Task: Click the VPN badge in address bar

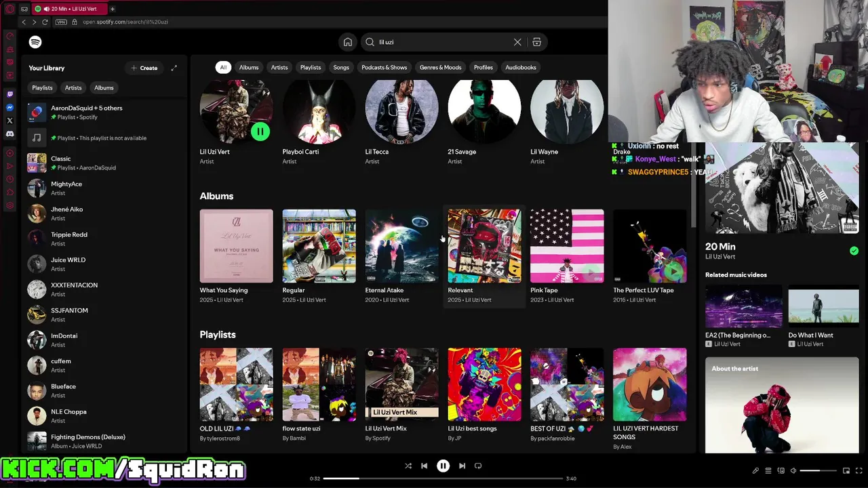Action: pyautogui.click(x=62, y=22)
